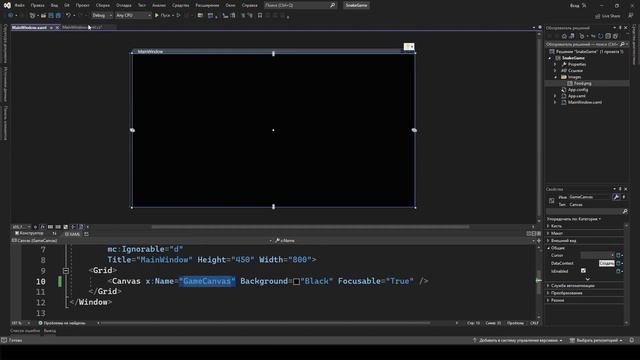This screenshot has width=640, height=360.
Task: Expand the Служба автоматизации category
Action: (x=548, y=286)
